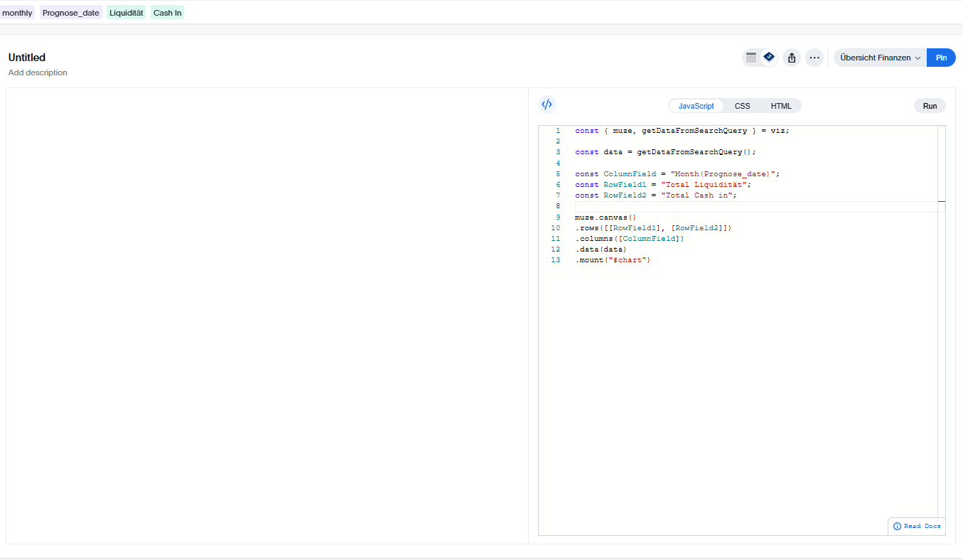The image size is (963, 560).
Task: Click code line with getDataFromSearchQuery() call
Action: click(666, 152)
